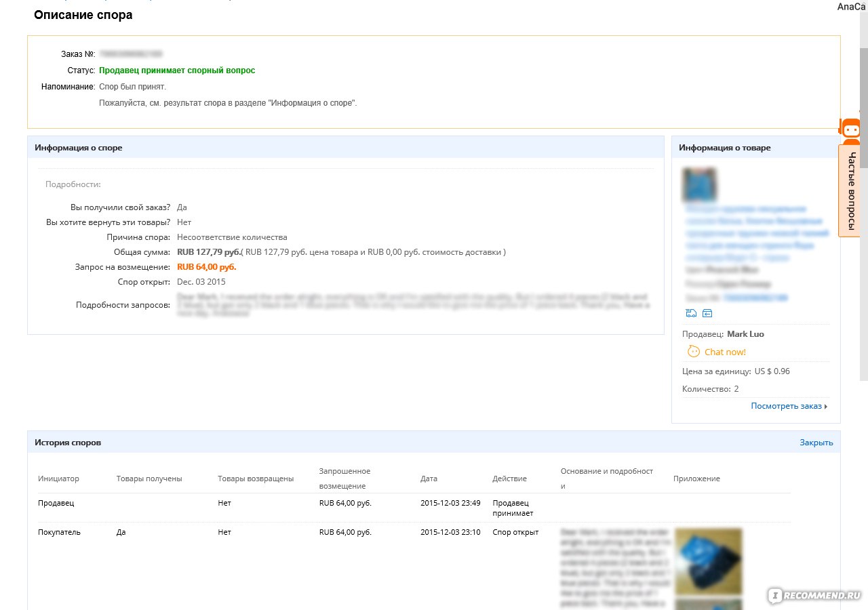Screen dimensions: 868x610
Task: Click the Товары получены column header
Action: coord(149,479)
